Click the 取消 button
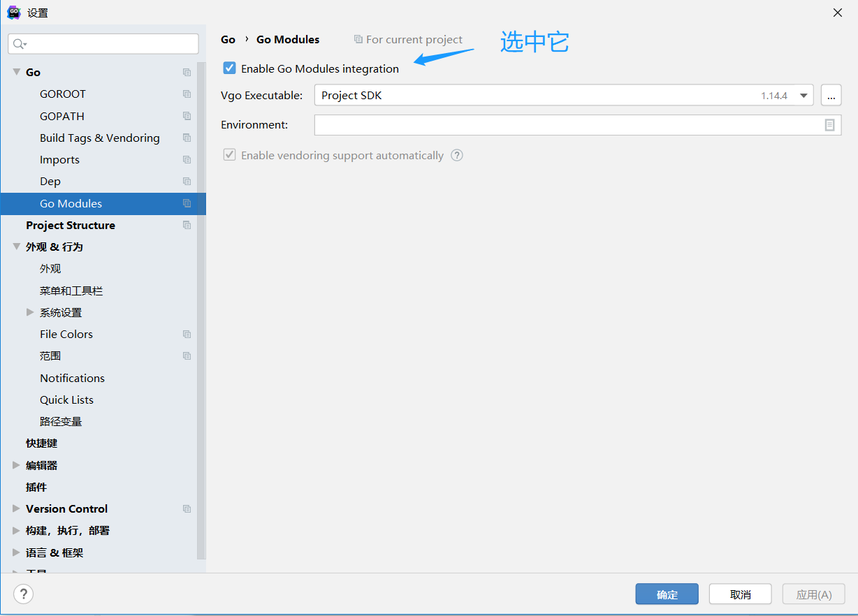 point(741,594)
